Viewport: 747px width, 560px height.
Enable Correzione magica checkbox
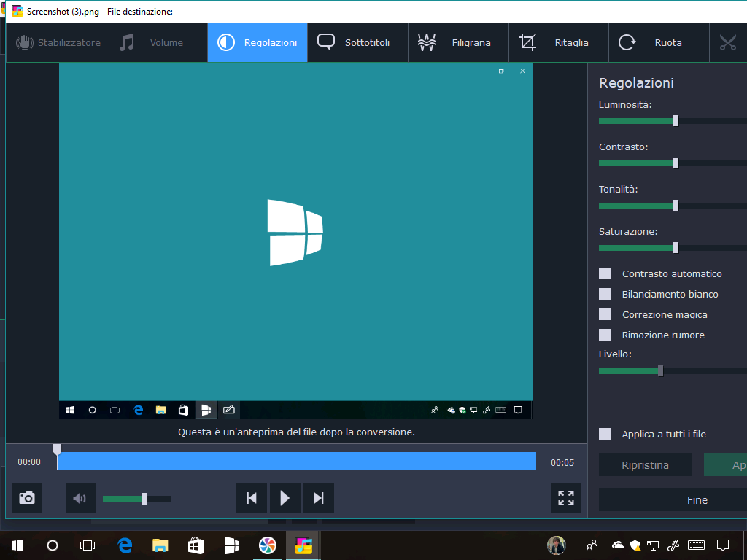605,314
